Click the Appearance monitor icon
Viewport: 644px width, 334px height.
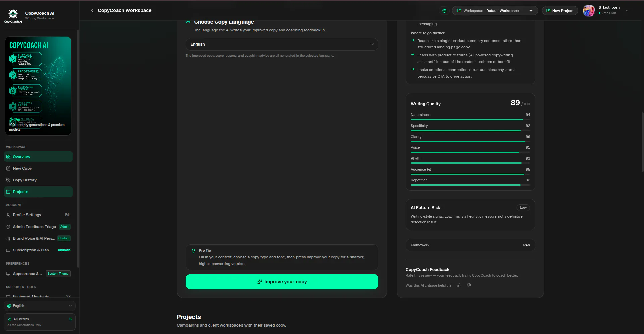click(8, 274)
